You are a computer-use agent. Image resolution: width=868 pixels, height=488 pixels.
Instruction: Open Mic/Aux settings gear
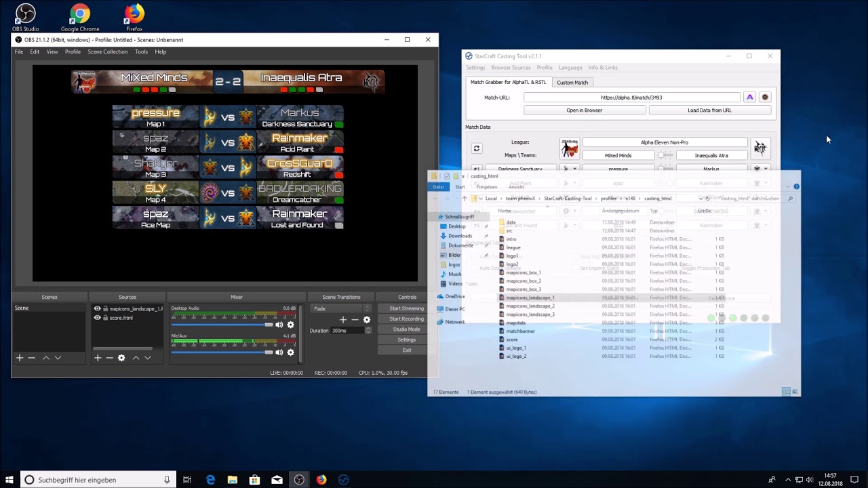coord(291,352)
